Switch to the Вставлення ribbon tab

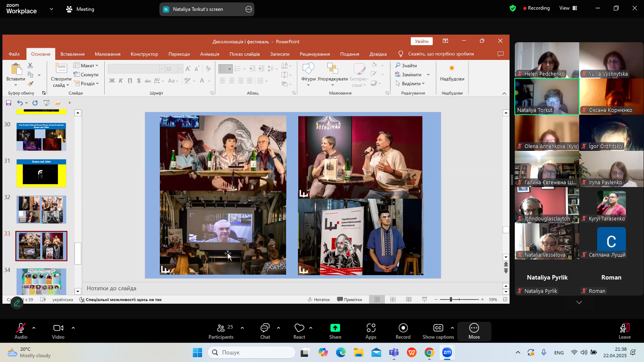[72, 54]
